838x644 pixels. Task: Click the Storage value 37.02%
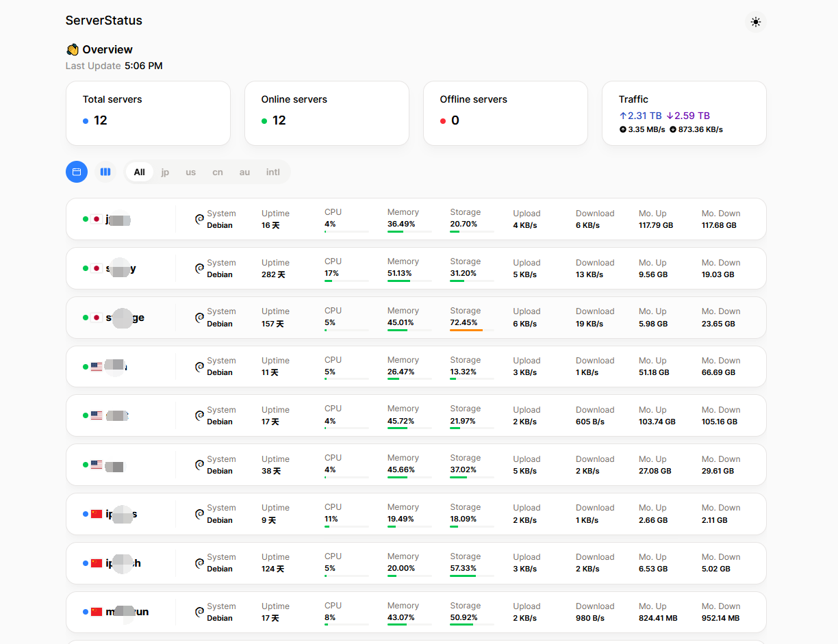[464, 470]
